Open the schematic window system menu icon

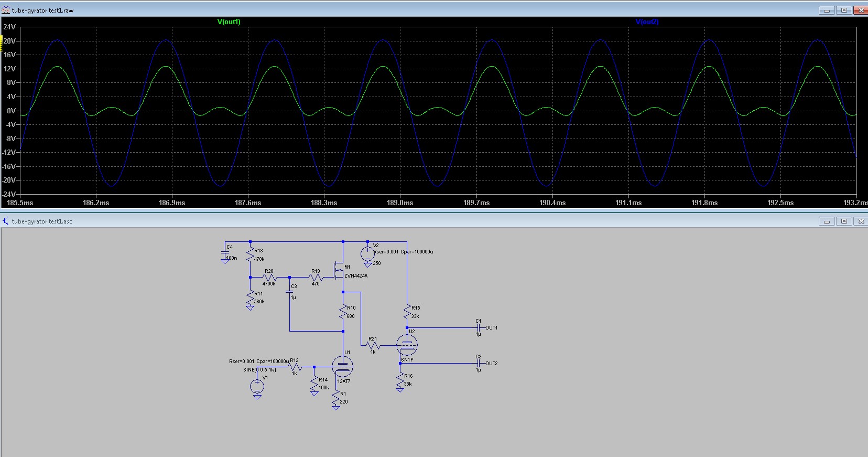[6, 221]
